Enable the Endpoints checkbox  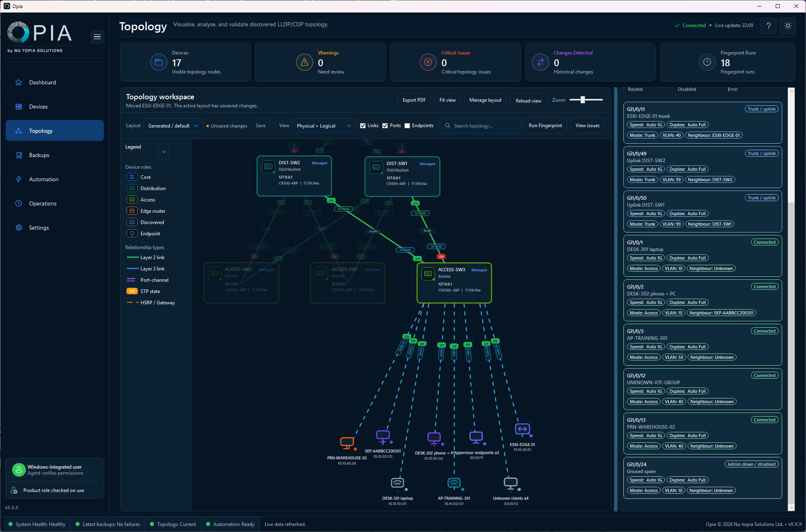pos(407,126)
